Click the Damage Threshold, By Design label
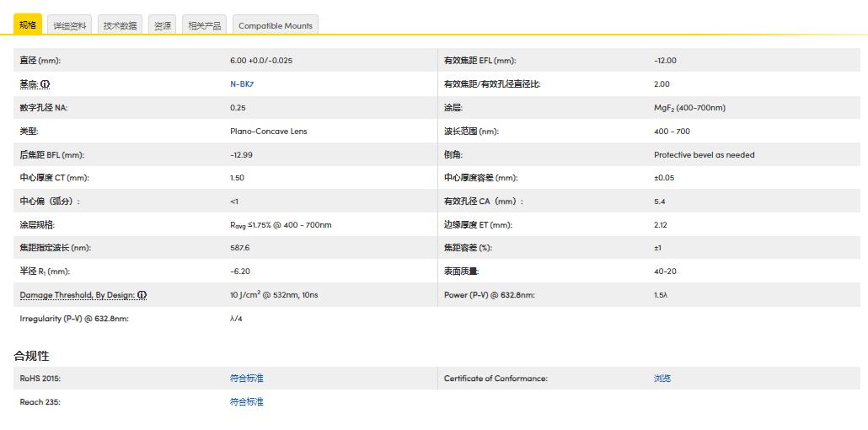 point(78,295)
